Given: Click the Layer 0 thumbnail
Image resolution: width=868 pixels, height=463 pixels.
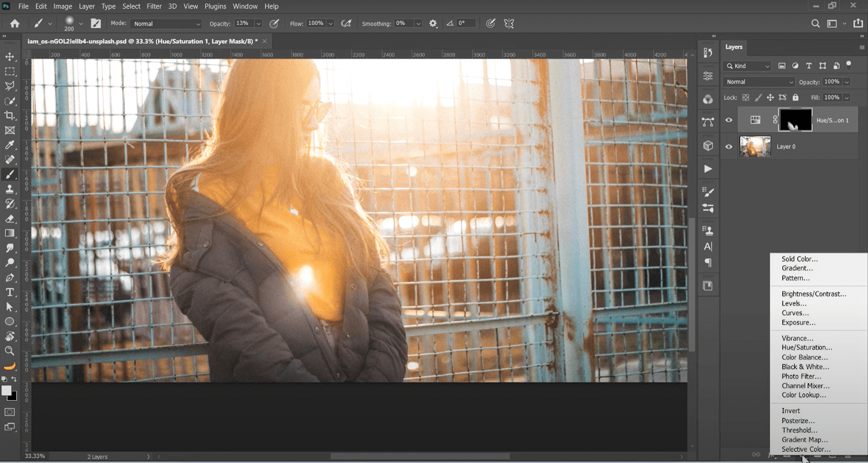Looking at the screenshot, I should tap(755, 147).
